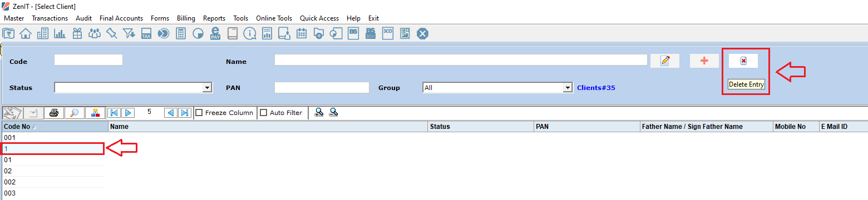Open the e-PAY toolbar icon
Screen dimensions: 868x200
(x=215, y=34)
